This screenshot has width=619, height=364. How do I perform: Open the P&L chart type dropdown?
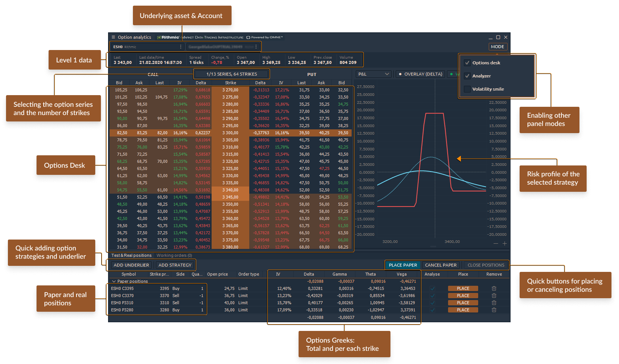pyautogui.click(x=374, y=74)
